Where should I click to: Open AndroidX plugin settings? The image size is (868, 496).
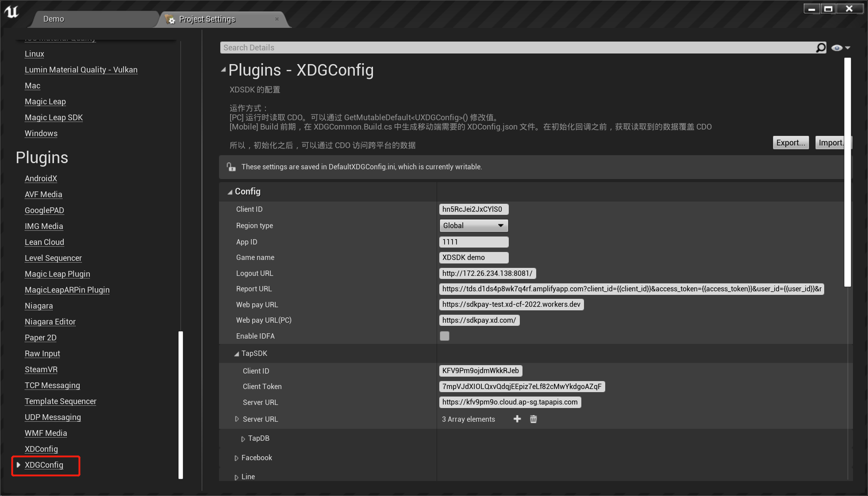(41, 179)
